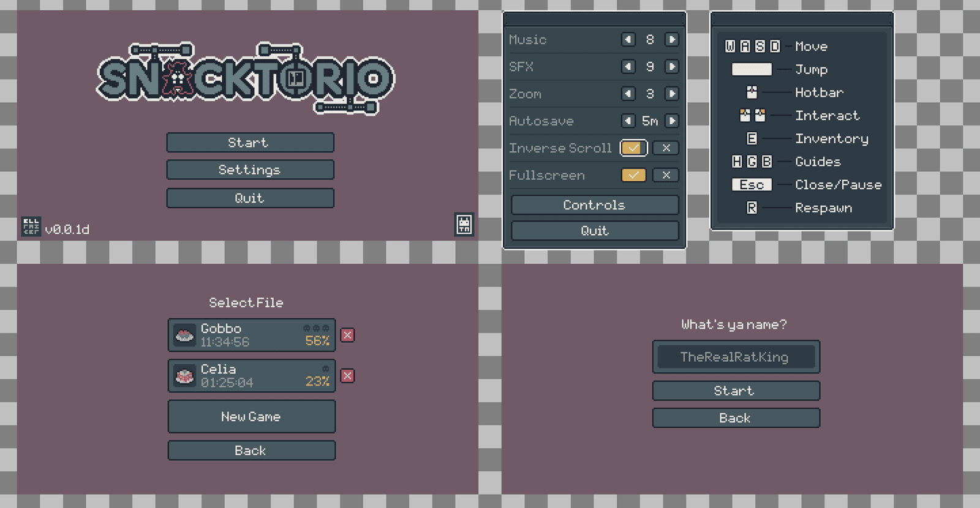
Task: Click the mouse icon next to Hotbar
Action: click(x=752, y=92)
